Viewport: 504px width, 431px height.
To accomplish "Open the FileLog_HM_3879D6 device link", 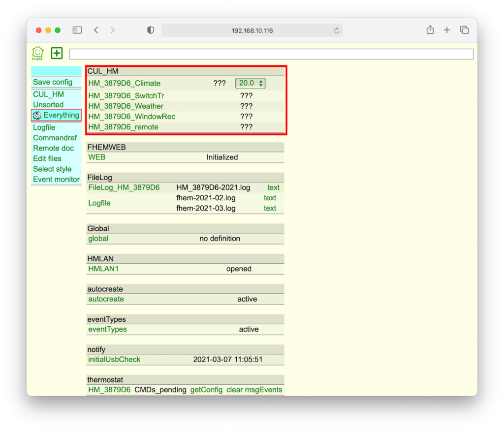I will coord(124,187).
